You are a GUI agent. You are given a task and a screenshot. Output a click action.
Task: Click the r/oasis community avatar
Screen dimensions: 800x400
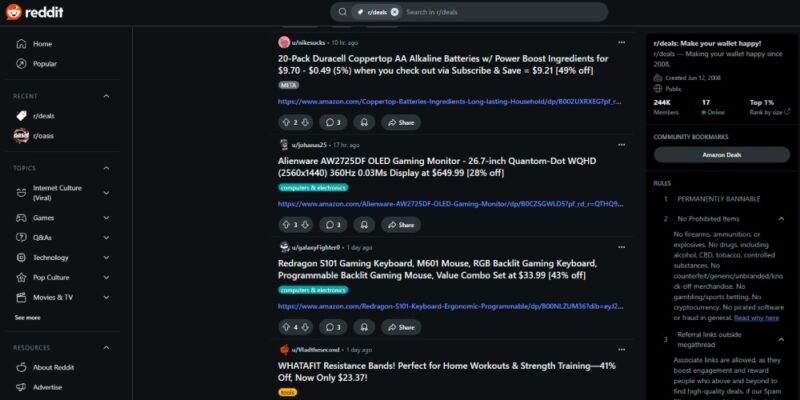tap(21, 136)
